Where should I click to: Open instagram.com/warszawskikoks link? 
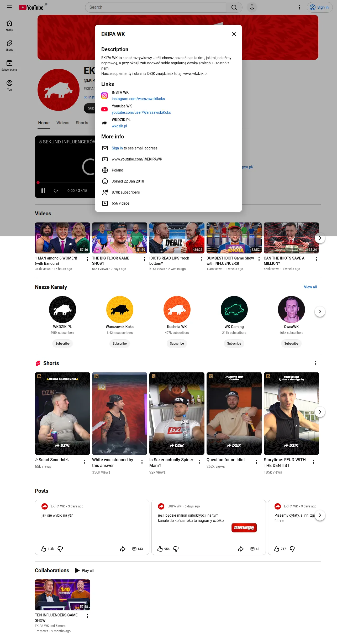[138, 99]
